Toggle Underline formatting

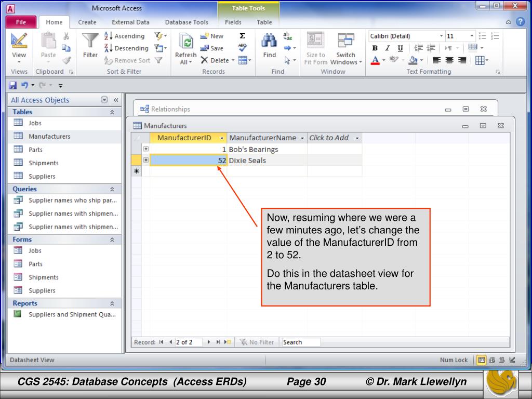(401, 48)
